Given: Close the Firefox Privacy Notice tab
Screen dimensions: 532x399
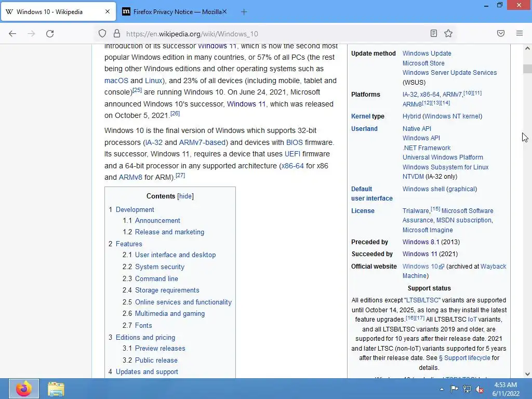Looking at the screenshot, I should click(224, 11).
